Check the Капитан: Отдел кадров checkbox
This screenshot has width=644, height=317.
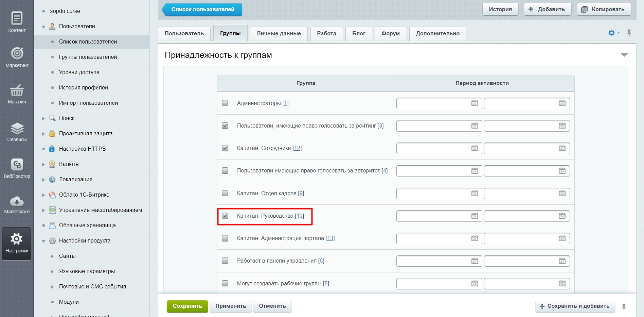click(x=225, y=193)
